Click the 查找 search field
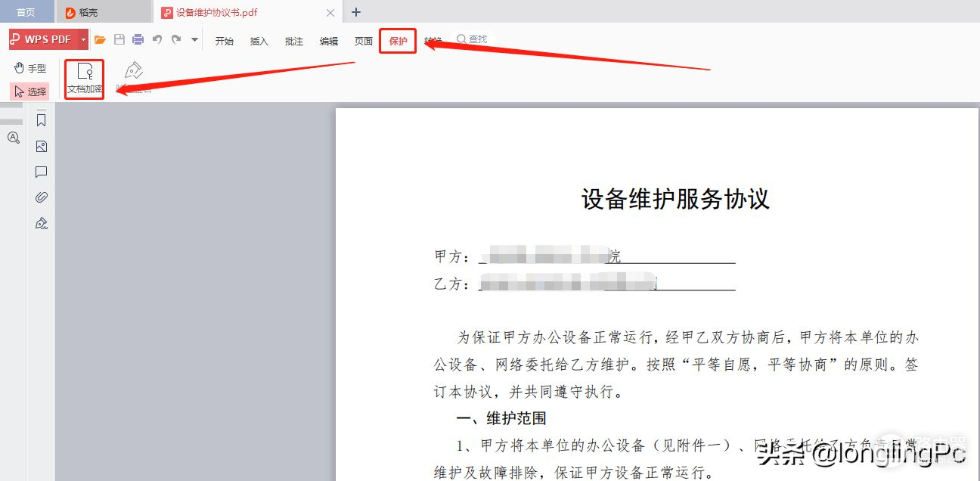The width and height of the screenshot is (980, 481). point(473,39)
